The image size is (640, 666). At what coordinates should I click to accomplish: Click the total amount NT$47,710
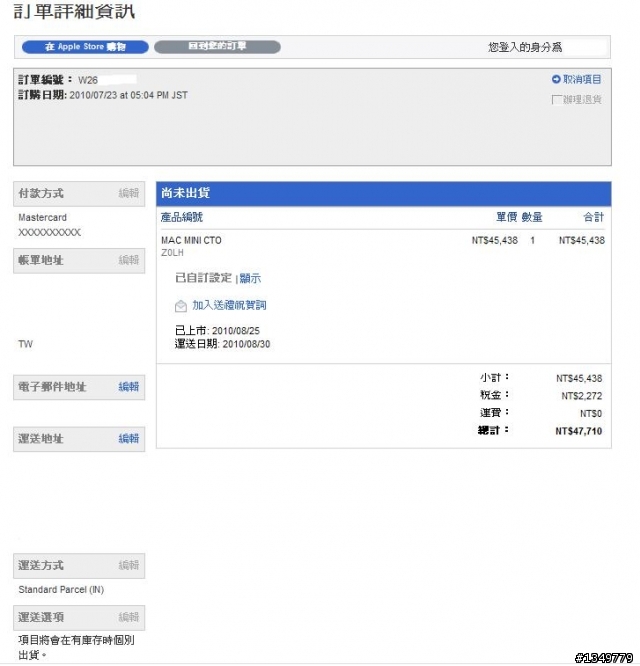(578, 431)
